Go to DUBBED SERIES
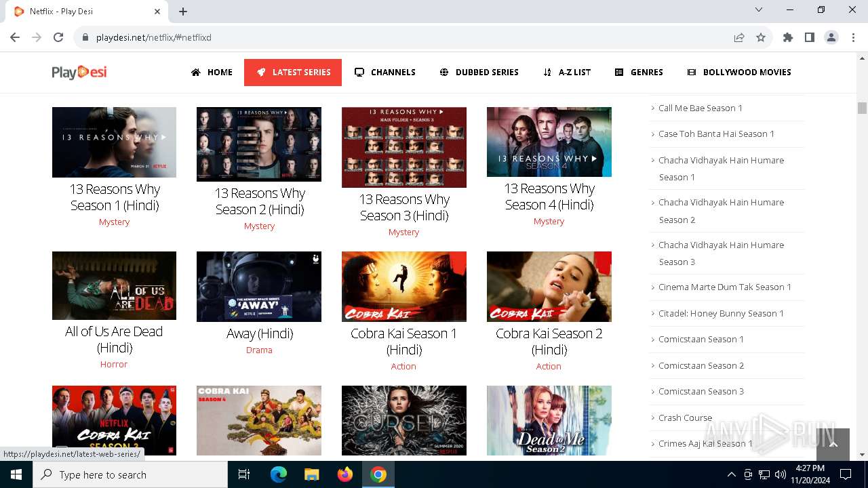The height and width of the screenshot is (488, 868). click(479, 72)
